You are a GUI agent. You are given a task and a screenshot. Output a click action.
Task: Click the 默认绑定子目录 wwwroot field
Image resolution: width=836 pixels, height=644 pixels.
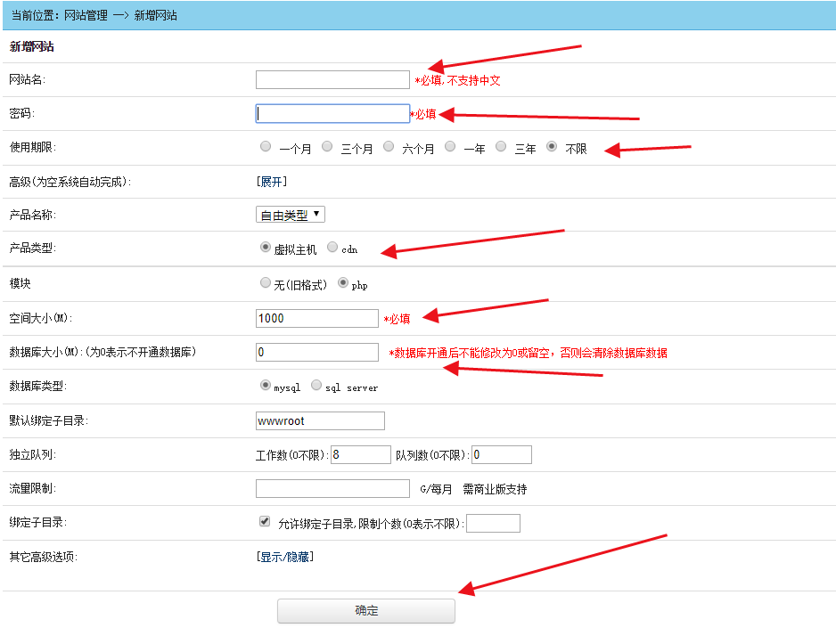pyautogui.click(x=319, y=420)
